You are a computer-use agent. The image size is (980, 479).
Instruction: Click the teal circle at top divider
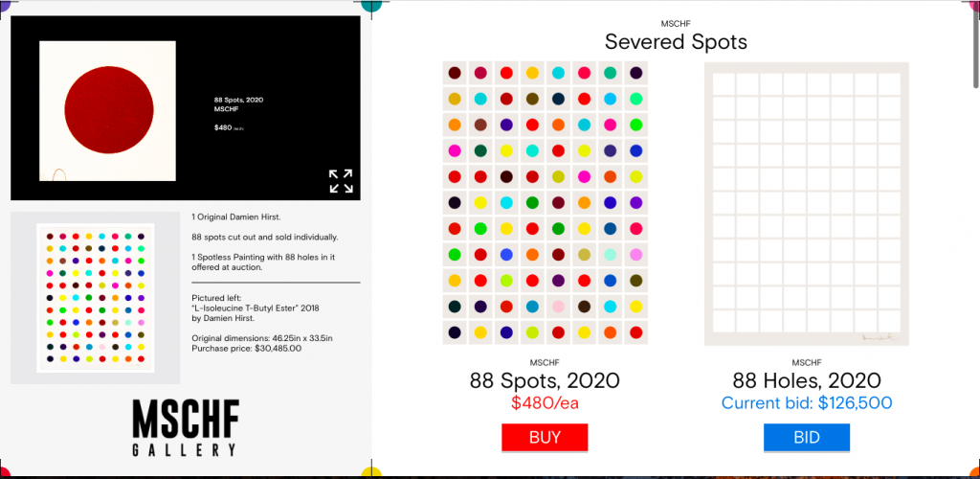371,3
